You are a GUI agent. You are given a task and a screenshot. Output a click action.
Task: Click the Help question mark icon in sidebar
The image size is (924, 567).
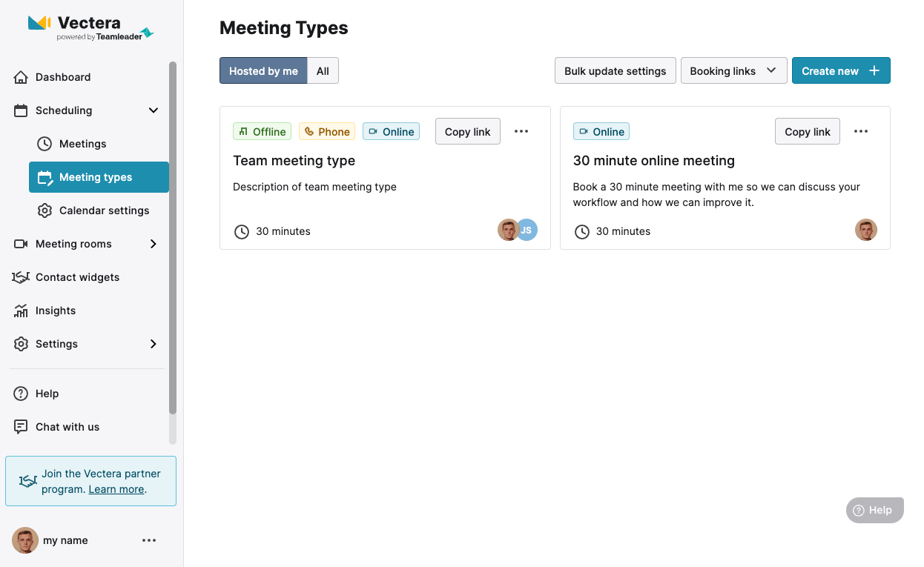pyautogui.click(x=21, y=394)
